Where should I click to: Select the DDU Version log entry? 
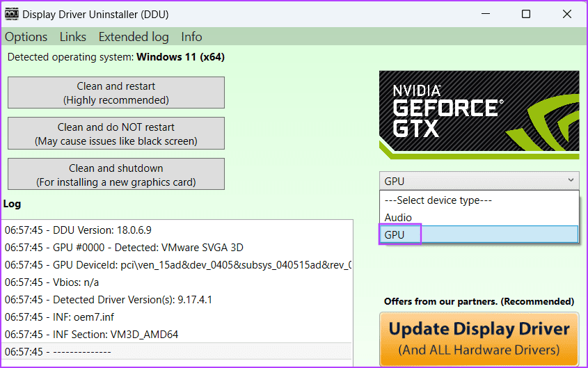[78, 230]
